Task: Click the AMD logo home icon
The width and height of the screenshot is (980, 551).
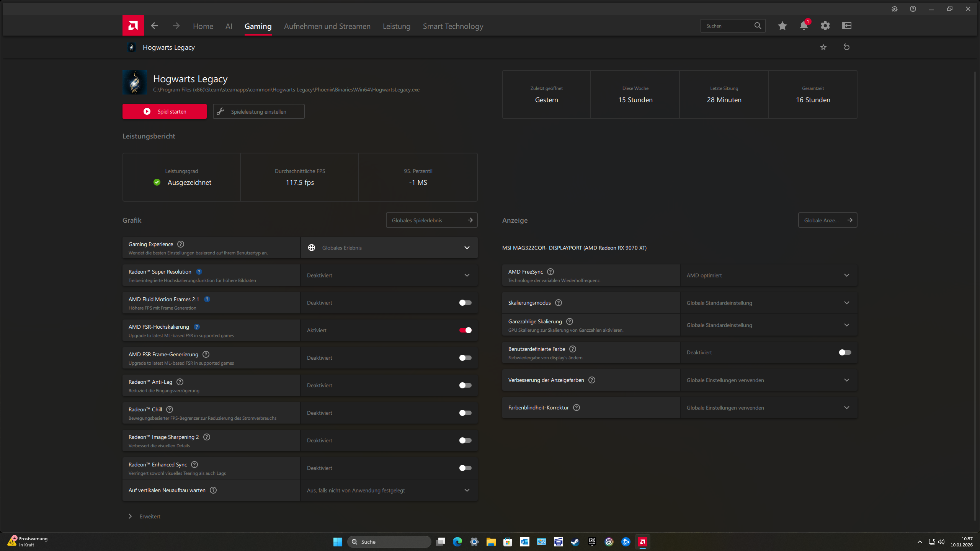Action: point(133,26)
